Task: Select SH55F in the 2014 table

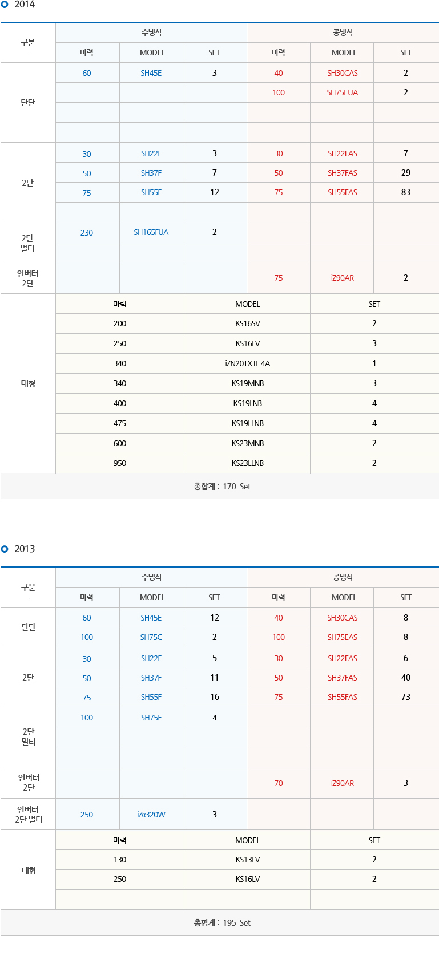Action: coord(151,192)
